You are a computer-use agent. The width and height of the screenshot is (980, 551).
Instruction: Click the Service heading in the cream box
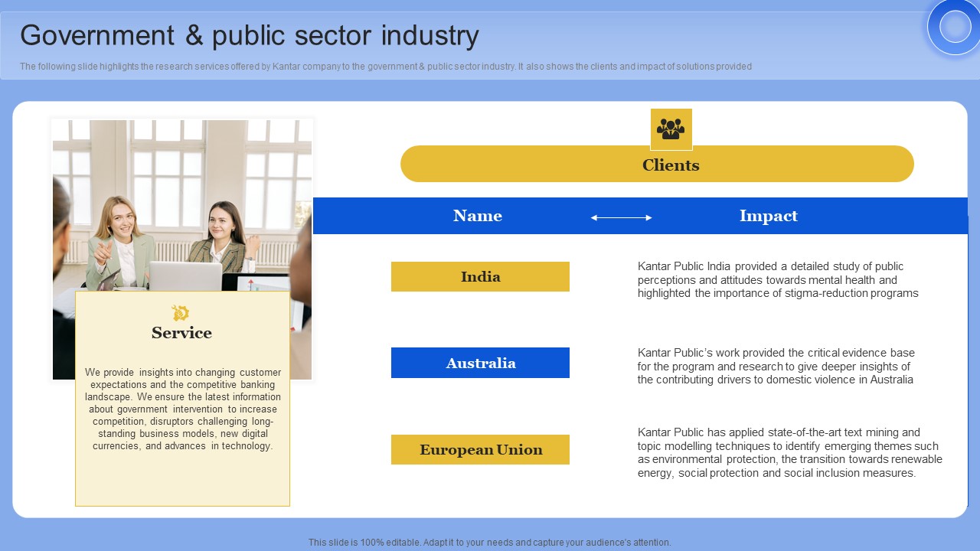[x=181, y=333]
